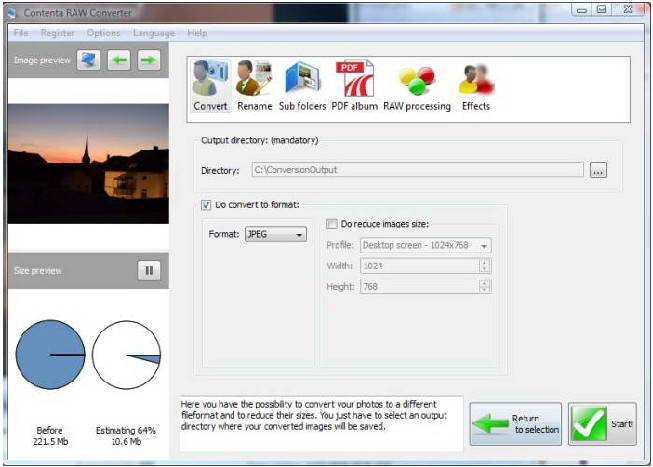Image resolution: width=653 pixels, height=467 pixels.
Task: Open the Effects tool
Action: point(476,86)
